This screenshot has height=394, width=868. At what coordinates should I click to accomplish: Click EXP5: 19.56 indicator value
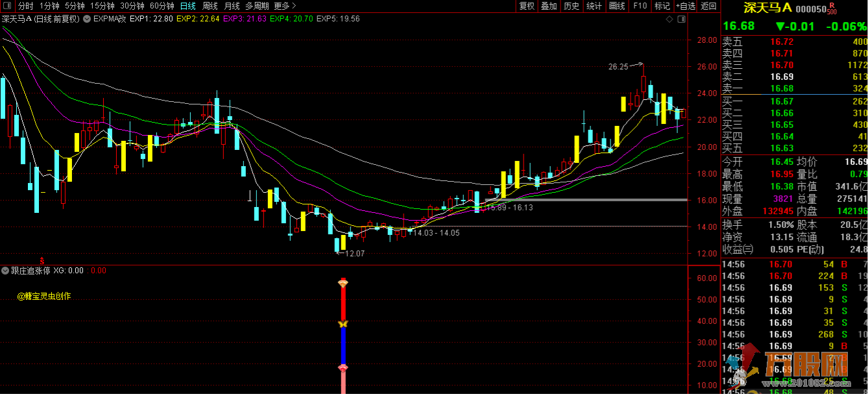click(x=338, y=19)
